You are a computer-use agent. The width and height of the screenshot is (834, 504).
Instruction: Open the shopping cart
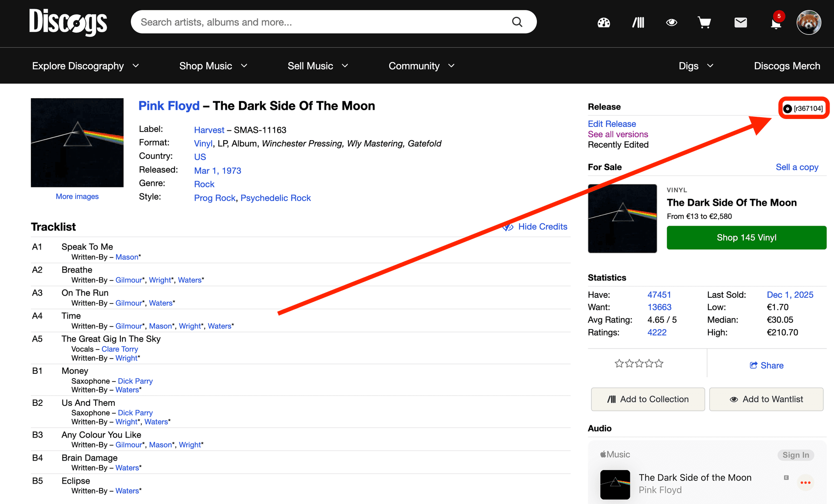click(x=704, y=22)
